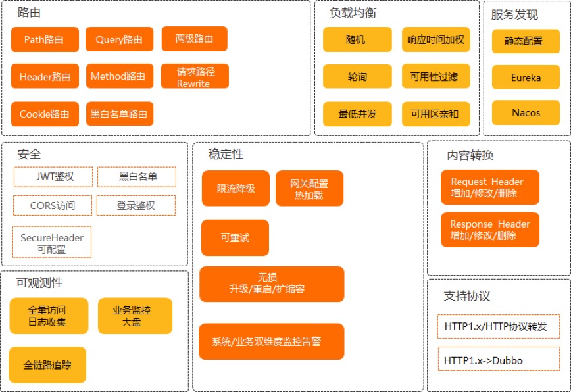Click the 限流降级 stability block
Viewport: 571px width, 392px height.
236,189
